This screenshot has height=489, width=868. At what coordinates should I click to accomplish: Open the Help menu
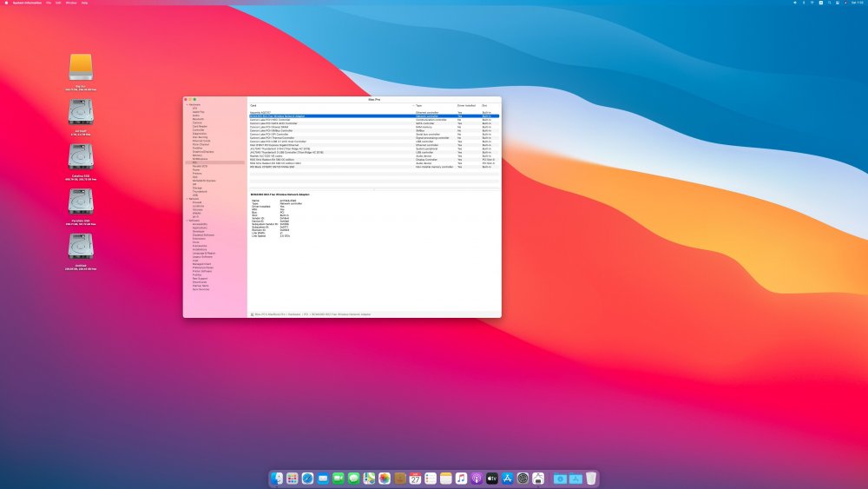[x=85, y=3]
